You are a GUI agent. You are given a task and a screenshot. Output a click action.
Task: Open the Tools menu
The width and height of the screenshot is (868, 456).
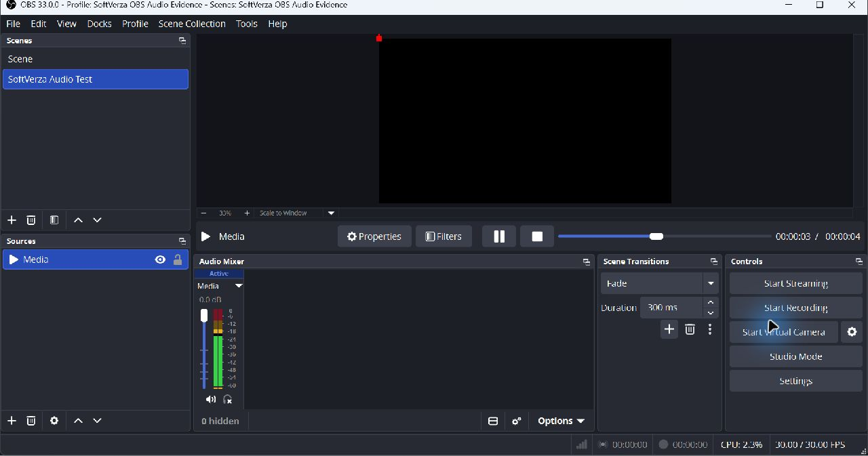[247, 24]
